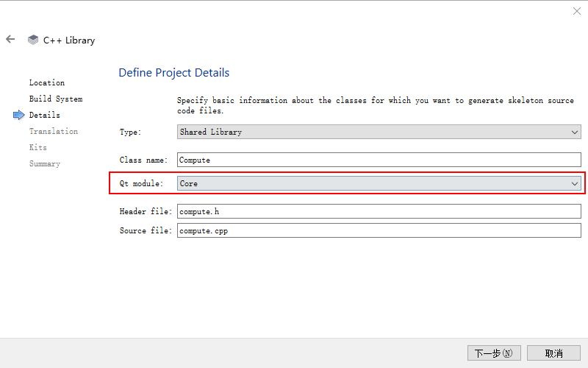Image resolution: width=588 pixels, height=368 pixels.
Task: Close the wizard dialog with X
Action: pos(577,11)
